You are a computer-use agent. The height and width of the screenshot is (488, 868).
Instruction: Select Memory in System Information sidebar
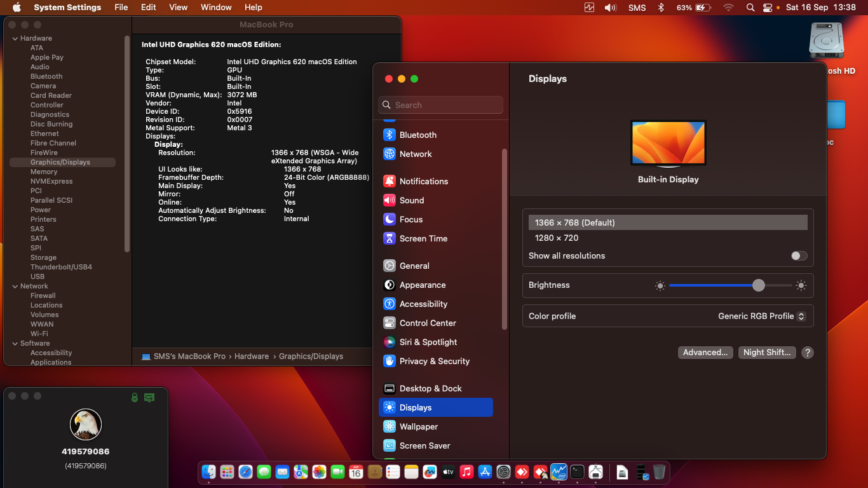coord(44,172)
